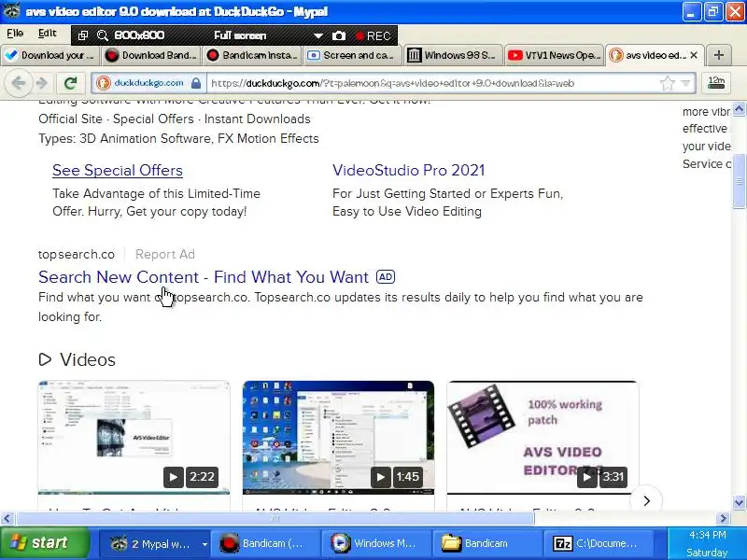Image resolution: width=747 pixels, height=560 pixels.
Task: Switch to the VTV1 News Ope... tab
Action: point(554,55)
